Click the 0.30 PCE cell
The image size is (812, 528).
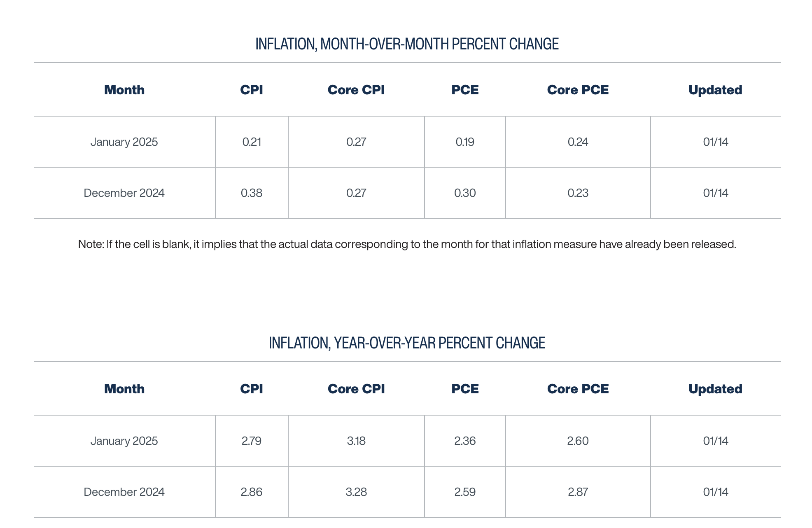coord(465,193)
